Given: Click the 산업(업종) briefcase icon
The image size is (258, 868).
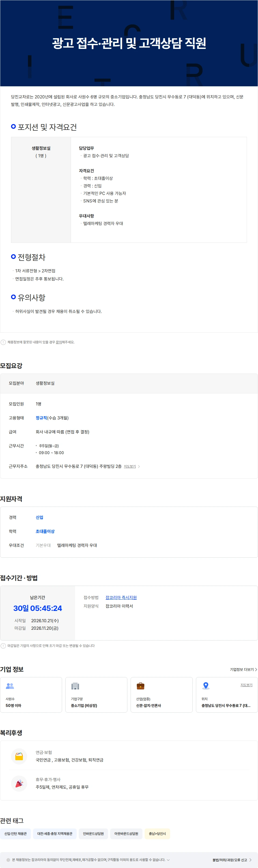Looking at the screenshot, I should [141, 686].
